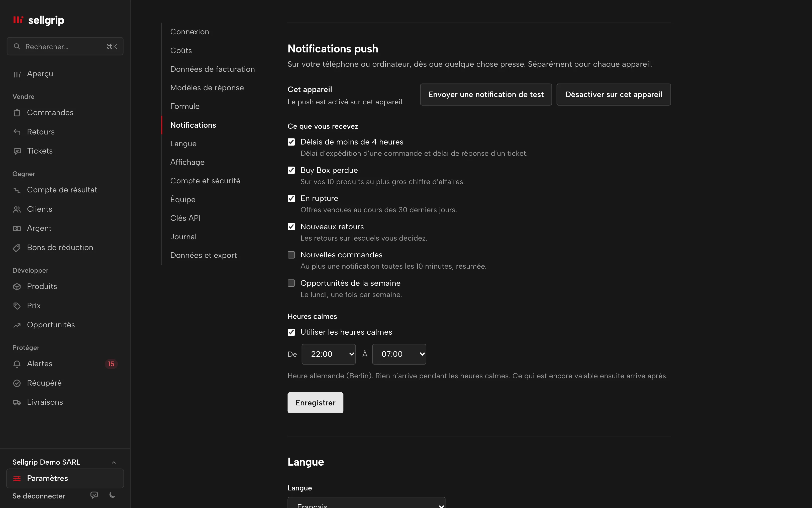The image size is (812, 508).
Task: Open Données et export section
Action: (203, 255)
